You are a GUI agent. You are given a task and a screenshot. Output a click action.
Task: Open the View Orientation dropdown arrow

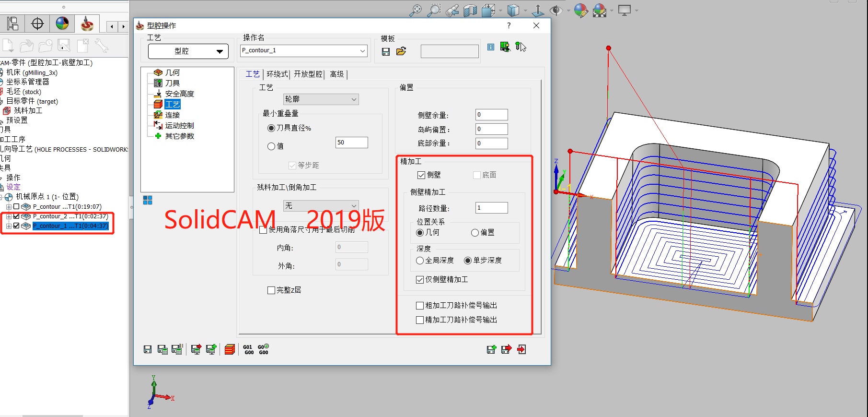point(500,10)
